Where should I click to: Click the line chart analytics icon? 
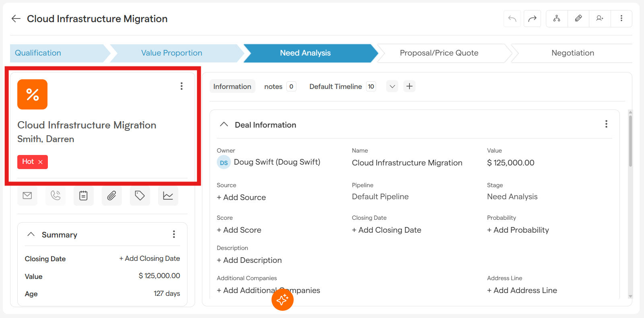point(168,196)
